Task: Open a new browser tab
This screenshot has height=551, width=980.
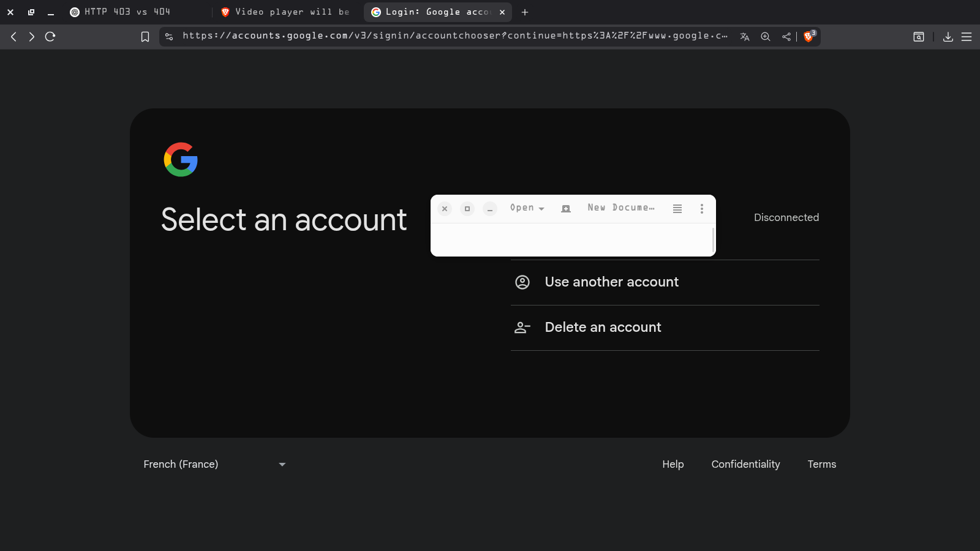Action: pyautogui.click(x=525, y=12)
